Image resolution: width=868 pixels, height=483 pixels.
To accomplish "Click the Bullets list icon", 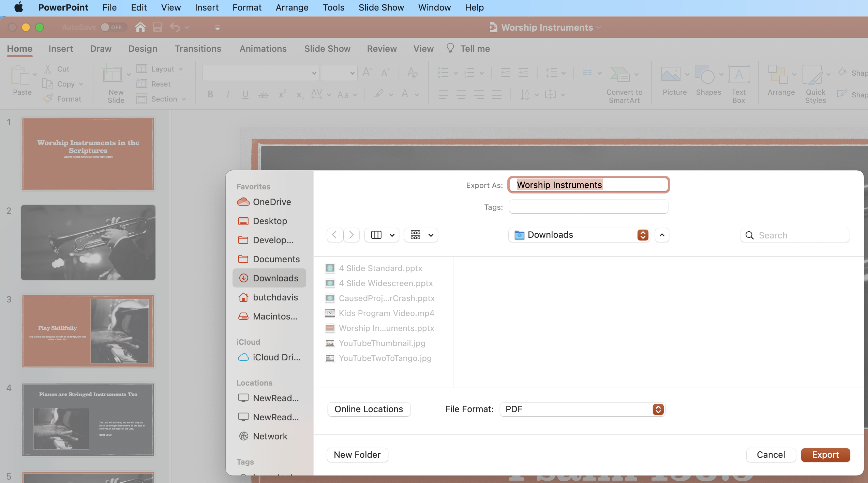I will click(x=443, y=73).
